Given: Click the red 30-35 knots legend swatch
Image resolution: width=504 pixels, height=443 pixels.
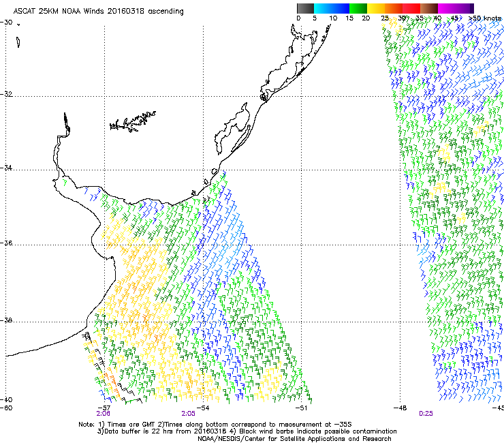Looking at the screenshot, I should pos(411,8).
